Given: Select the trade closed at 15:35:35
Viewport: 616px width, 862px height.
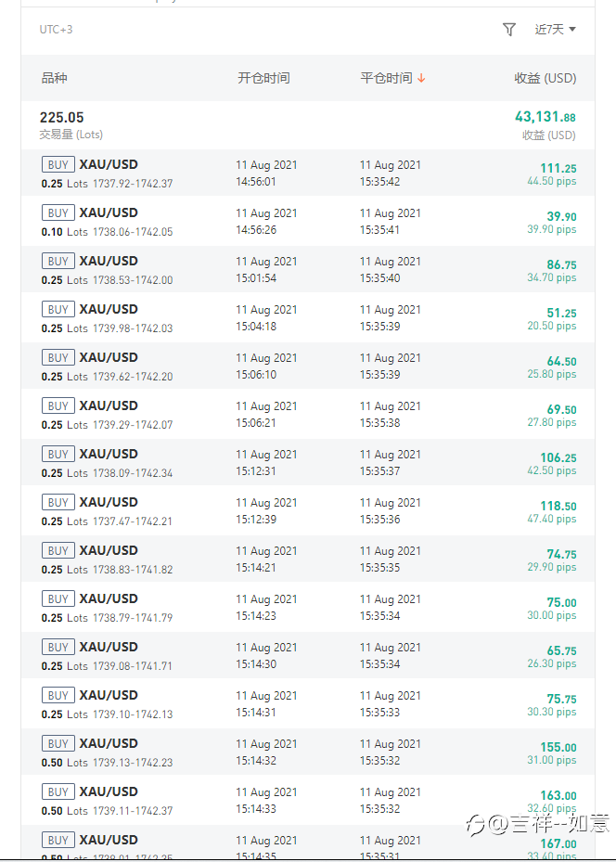Looking at the screenshot, I should (x=308, y=559).
